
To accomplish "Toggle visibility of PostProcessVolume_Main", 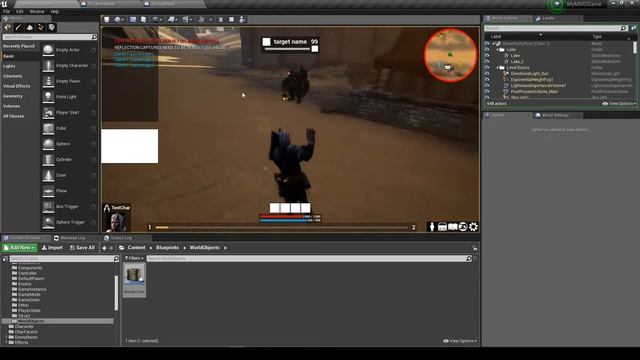I will click(487, 91).
